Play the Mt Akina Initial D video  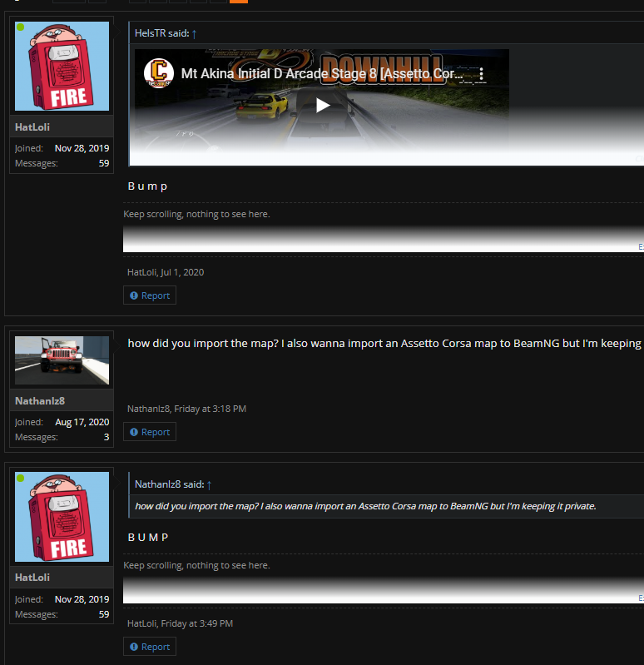[323, 105]
